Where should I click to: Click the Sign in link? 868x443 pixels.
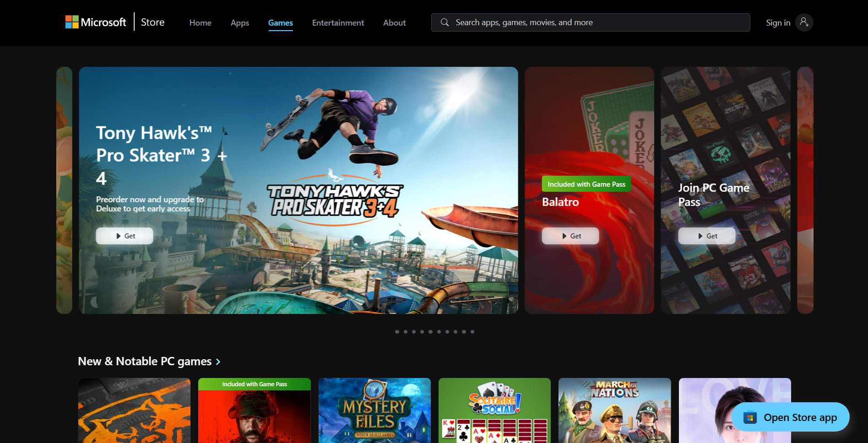778,22
